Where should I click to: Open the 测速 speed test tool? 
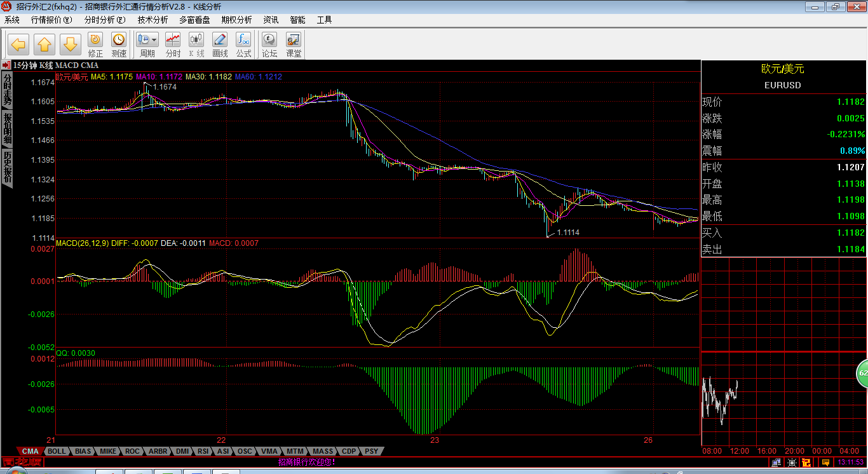(x=119, y=45)
